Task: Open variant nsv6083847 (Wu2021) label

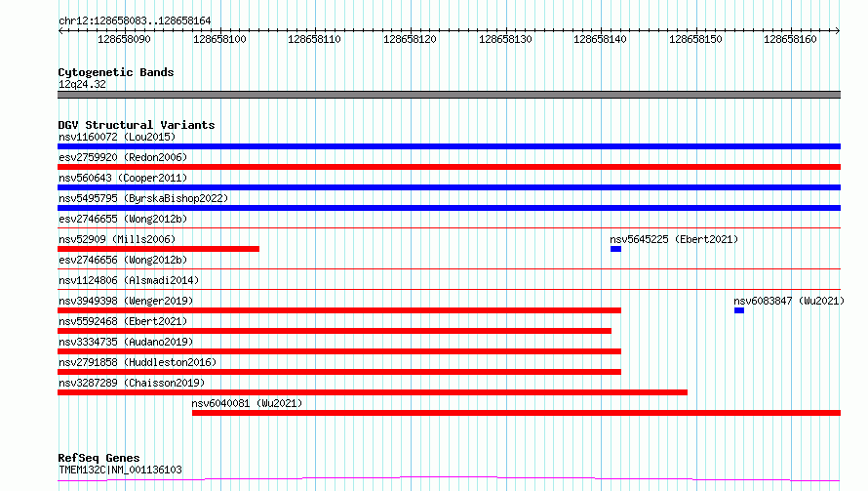Action: click(789, 301)
